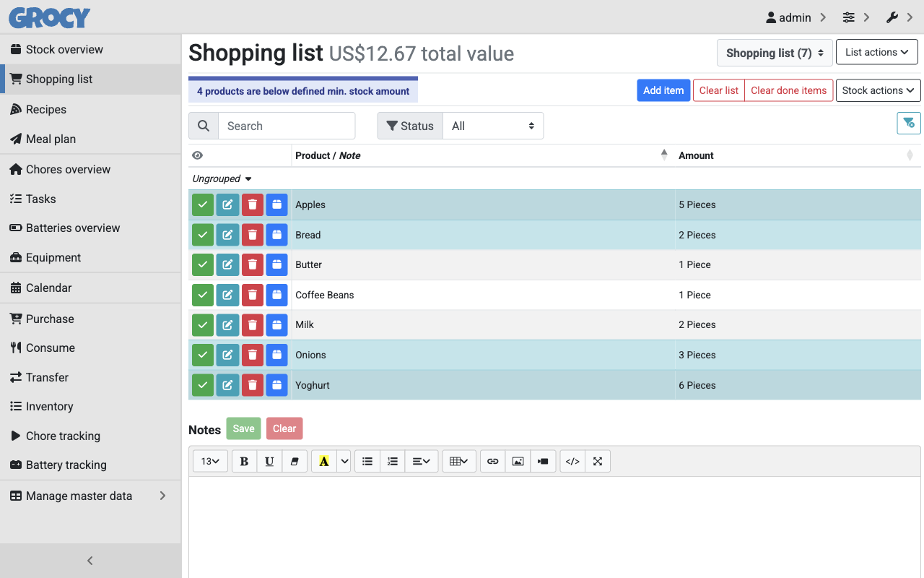The width and height of the screenshot is (924, 578).
Task: Go to the Purchase page
Action: (90, 319)
